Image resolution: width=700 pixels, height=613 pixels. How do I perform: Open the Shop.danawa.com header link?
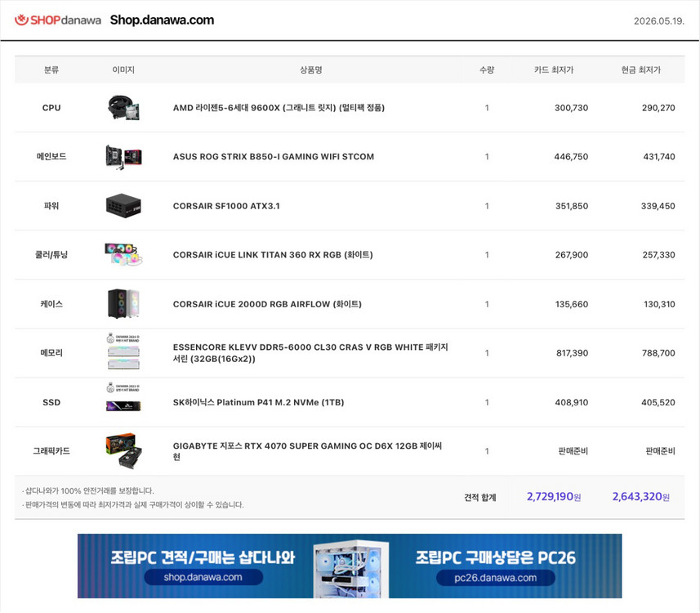162,20
